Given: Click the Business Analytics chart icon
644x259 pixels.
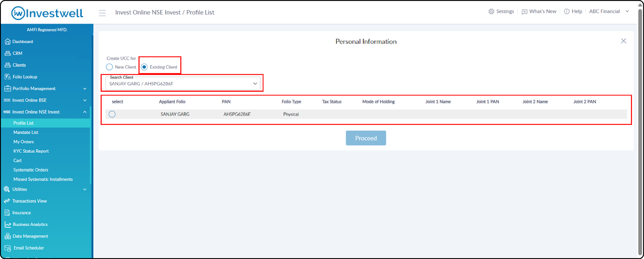Looking at the screenshot, I should [x=7, y=224].
